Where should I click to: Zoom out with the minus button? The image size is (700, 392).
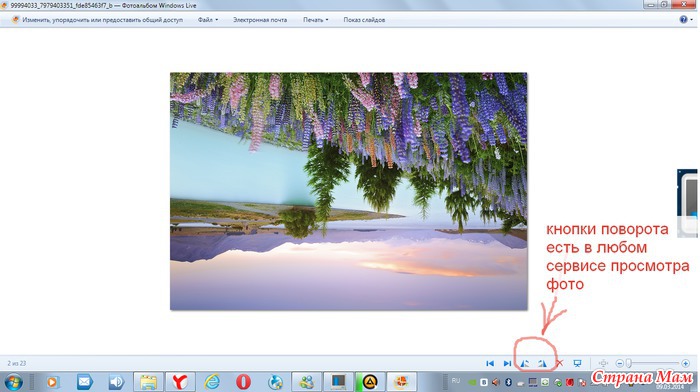click(619, 363)
